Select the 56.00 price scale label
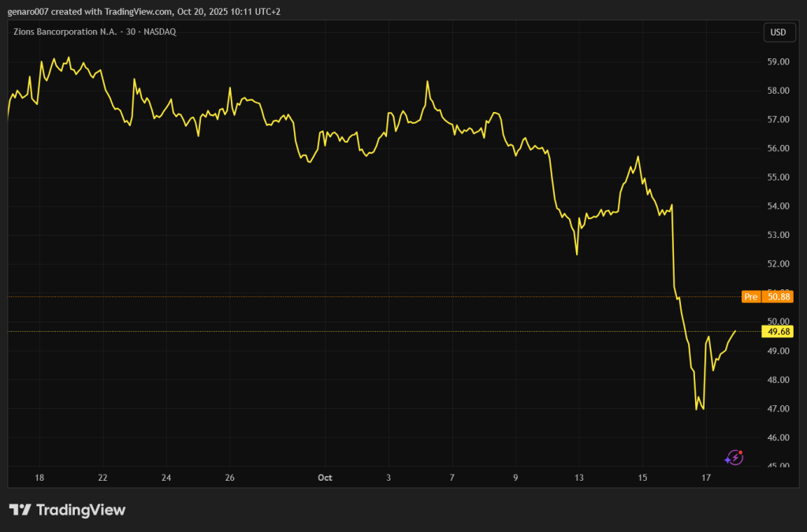 (x=778, y=148)
